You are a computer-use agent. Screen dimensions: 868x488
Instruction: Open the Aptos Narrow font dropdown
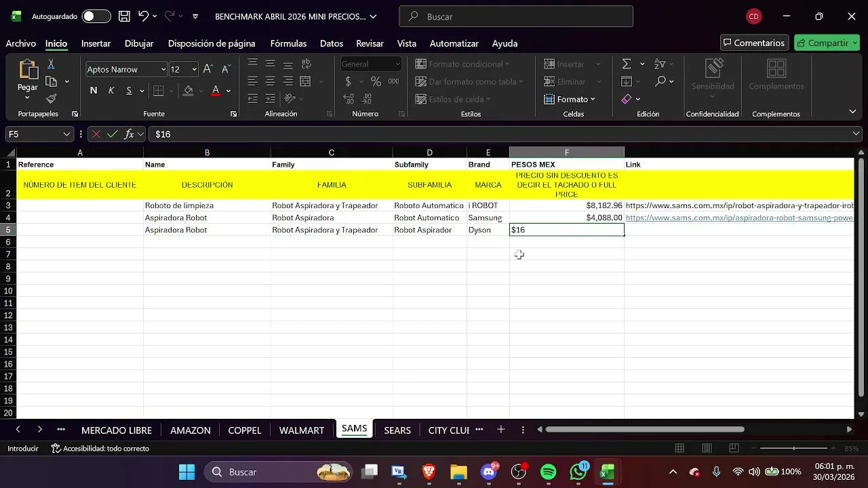point(163,69)
